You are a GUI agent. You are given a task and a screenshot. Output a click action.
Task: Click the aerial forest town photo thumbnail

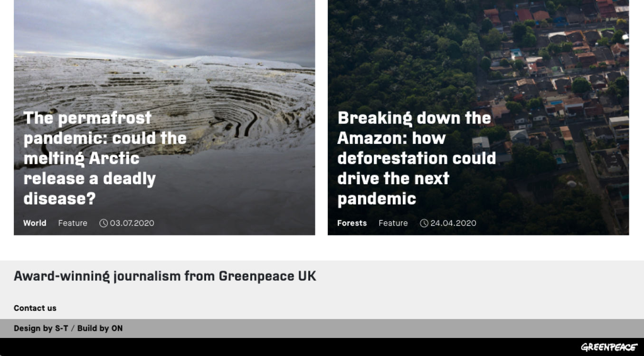(x=478, y=117)
